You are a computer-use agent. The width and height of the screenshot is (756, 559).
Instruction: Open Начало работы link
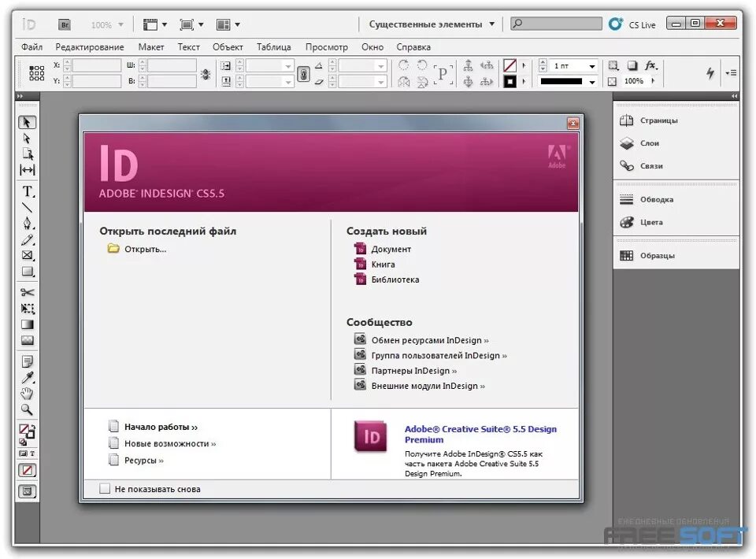[x=161, y=427]
